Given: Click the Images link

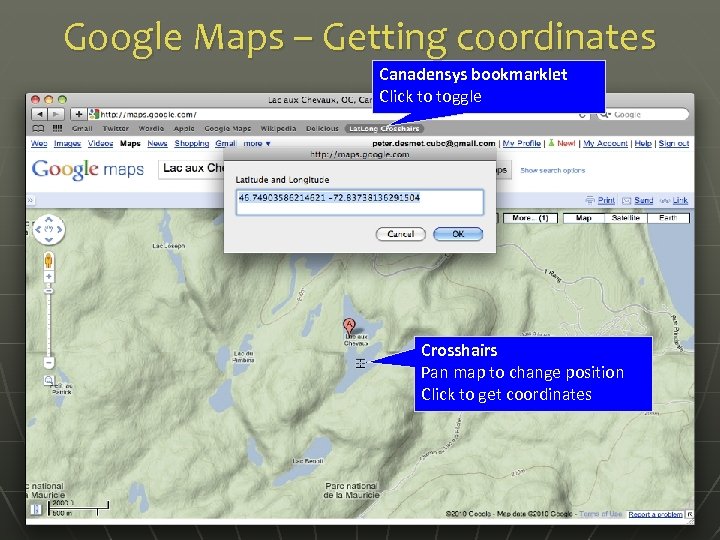Looking at the screenshot, I should point(68,143).
